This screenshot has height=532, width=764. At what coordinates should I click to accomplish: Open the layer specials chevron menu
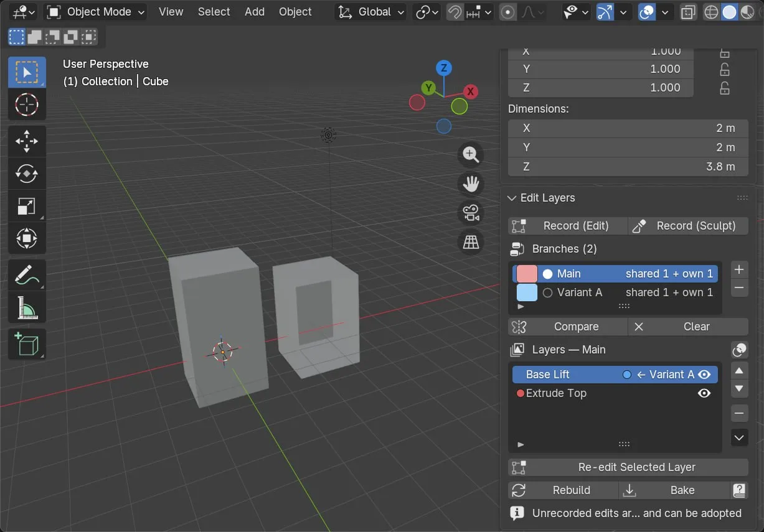pyautogui.click(x=739, y=437)
